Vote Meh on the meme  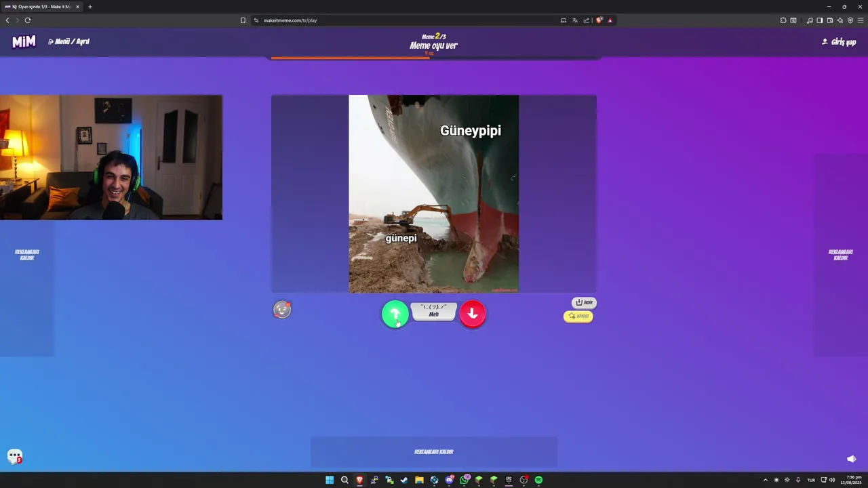433,311
